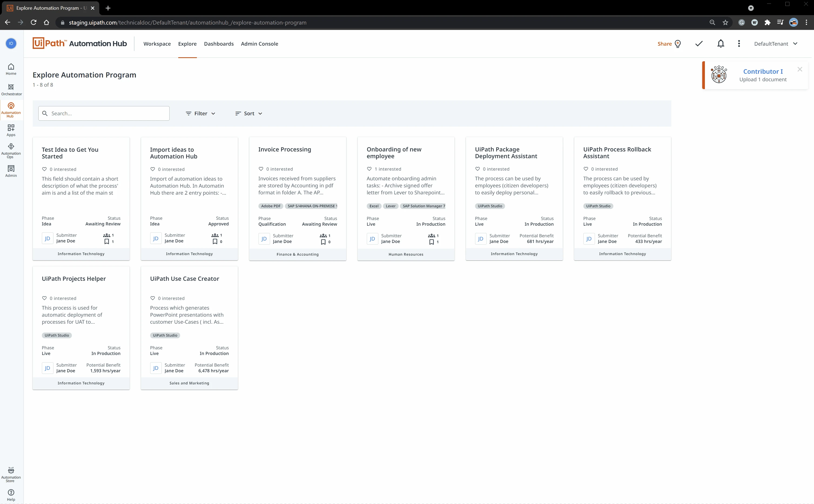Image resolution: width=814 pixels, height=504 pixels.
Task: Open the notifications bell
Action: (x=721, y=44)
